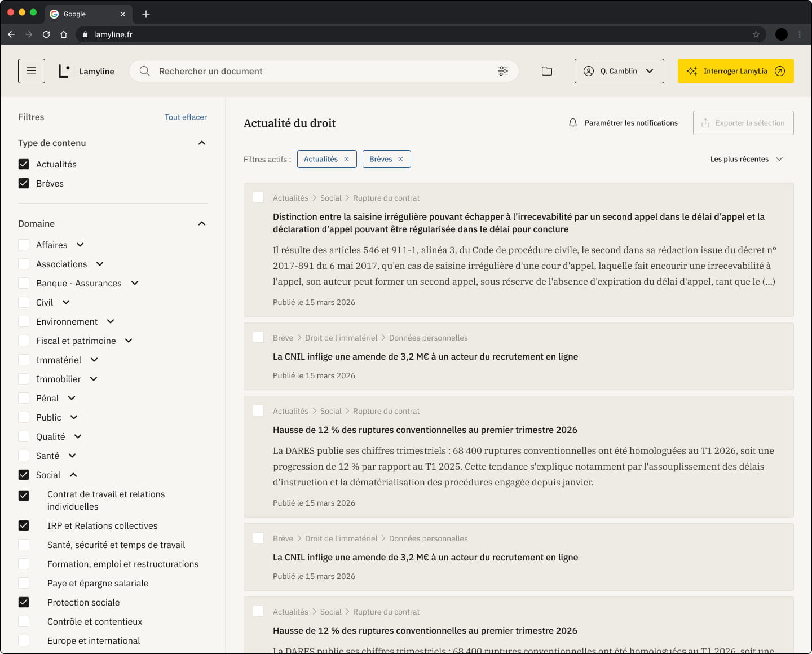The height and width of the screenshot is (654, 812).
Task: Check Europe et international checkbox
Action: tap(24, 640)
